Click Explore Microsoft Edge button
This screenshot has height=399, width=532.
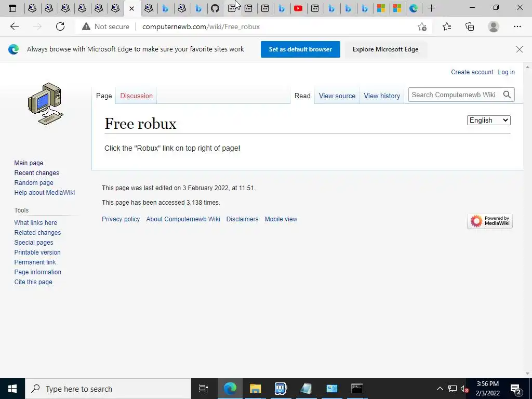point(385,49)
